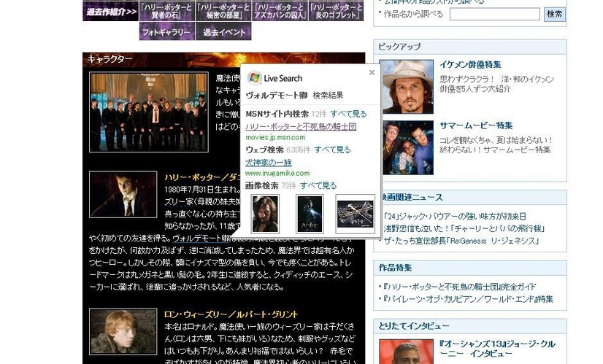View all image search results
Screen dimensions: 603x364
click(318, 185)
